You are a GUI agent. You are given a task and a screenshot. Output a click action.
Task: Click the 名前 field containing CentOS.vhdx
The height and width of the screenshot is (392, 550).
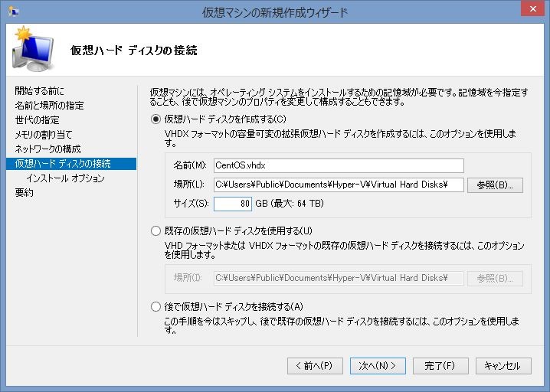click(339, 165)
